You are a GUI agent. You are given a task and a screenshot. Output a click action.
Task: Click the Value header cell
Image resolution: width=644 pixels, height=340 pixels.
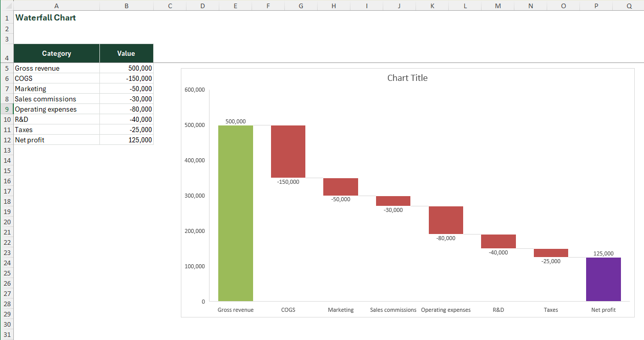point(126,53)
